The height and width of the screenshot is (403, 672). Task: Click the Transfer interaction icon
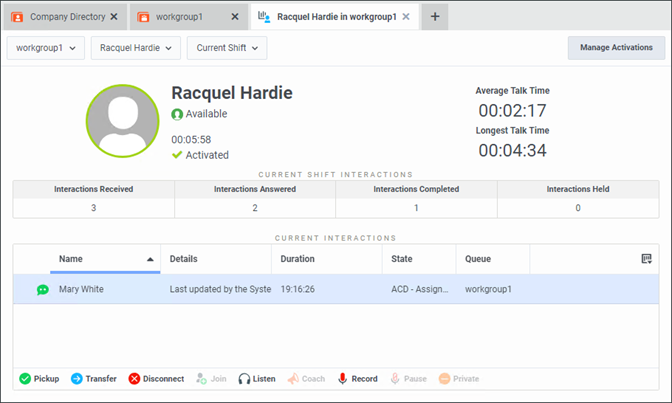click(77, 379)
